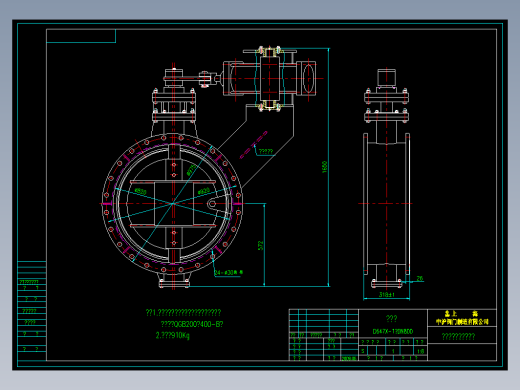Click the 1680 overall height dimension
The width and height of the screenshot is (520, 390).
coord(325,167)
